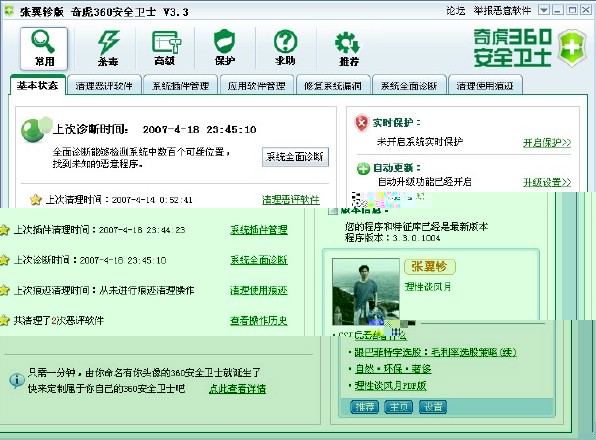596x440 pixels.
Task: Click the 系统插件管理 link beside 上次插件清理时间
Action: click(x=259, y=230)
